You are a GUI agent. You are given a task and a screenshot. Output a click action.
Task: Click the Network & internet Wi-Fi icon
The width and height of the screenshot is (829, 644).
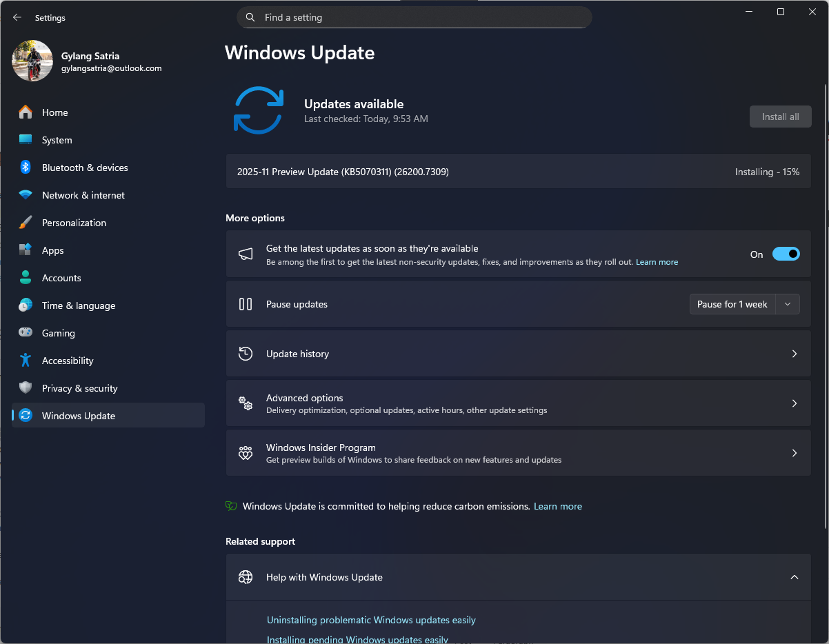[26, 195]
